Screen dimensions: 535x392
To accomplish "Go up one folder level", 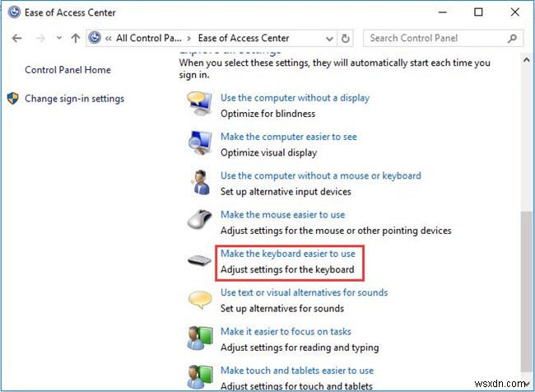I will [x=75, y=38].
